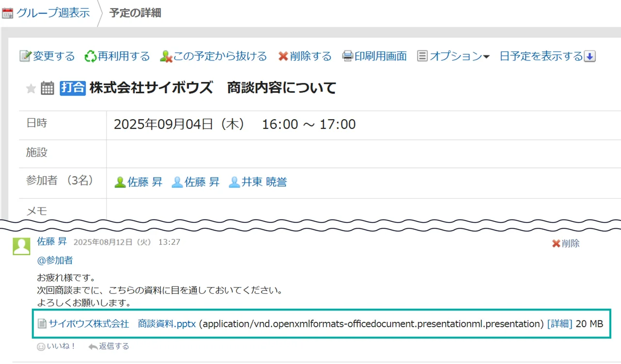Image resolution: width=621 pixels, height=364 pixels.
Task: Click 日予定を表示する link
Action: (541, 56)
